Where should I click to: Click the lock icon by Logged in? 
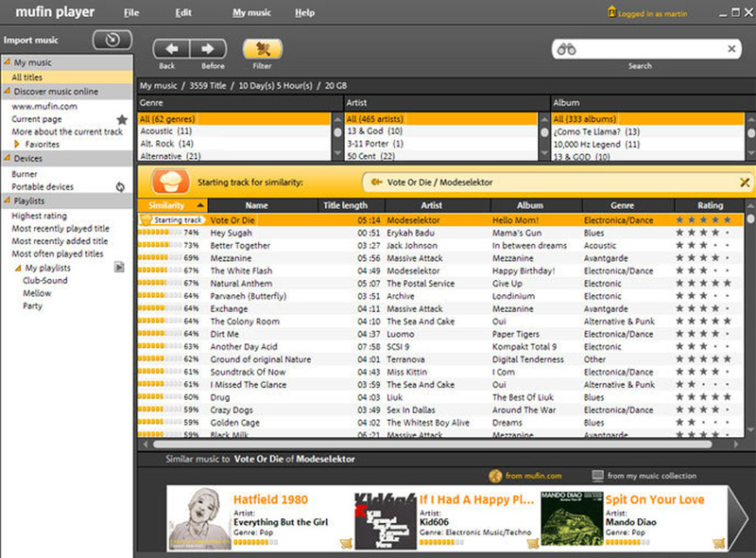[611, 12]
